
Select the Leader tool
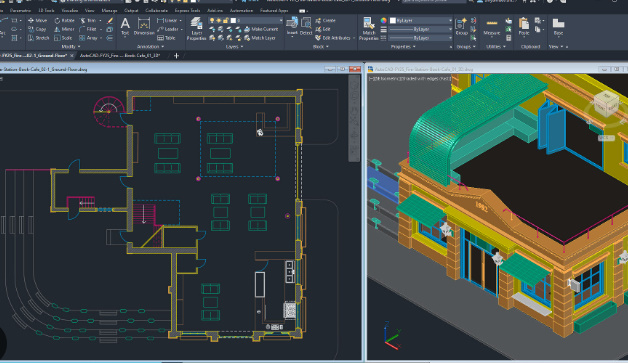[168, 29]
